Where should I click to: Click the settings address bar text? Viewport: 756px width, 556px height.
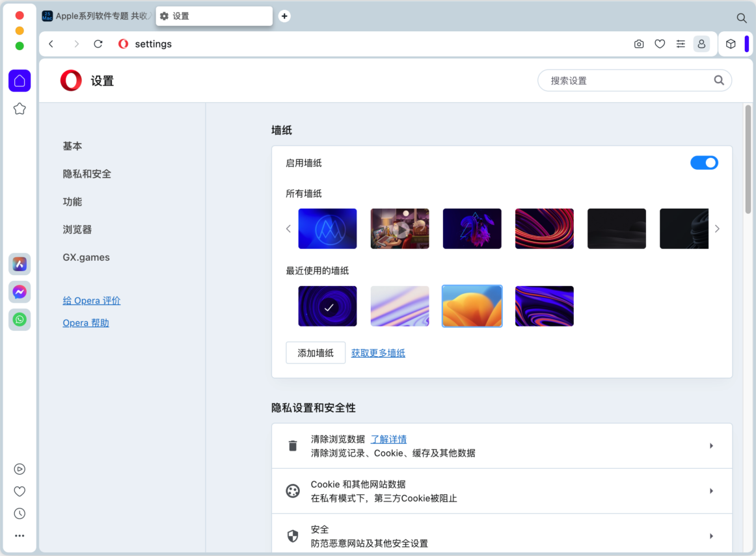click(154, 44)
